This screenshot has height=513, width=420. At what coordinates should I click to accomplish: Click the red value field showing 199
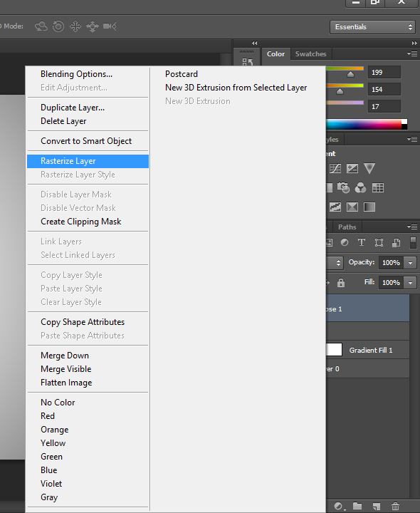(x=384, y=72)
